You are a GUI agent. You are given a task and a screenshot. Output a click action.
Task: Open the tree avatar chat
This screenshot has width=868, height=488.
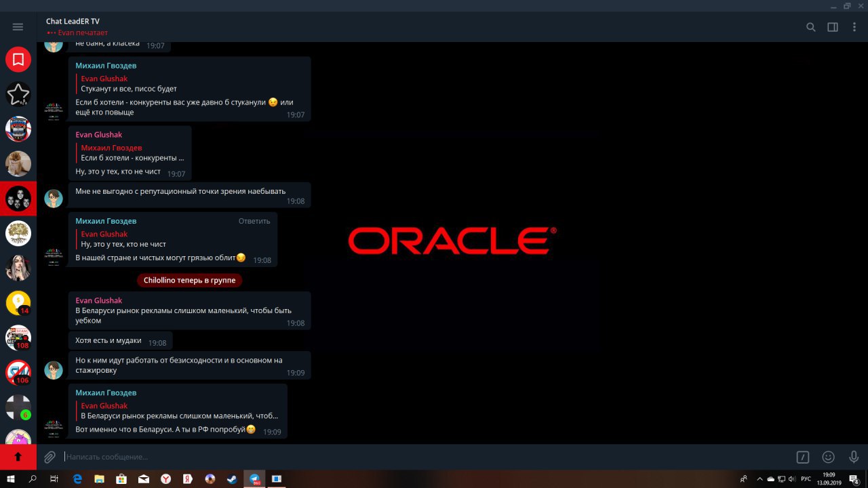coord(18,233)
